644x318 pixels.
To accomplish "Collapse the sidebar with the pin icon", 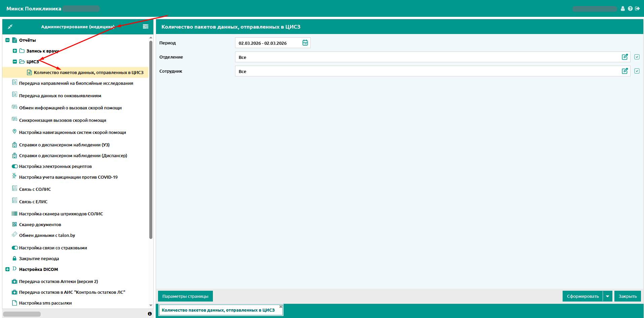I will 10,27.
